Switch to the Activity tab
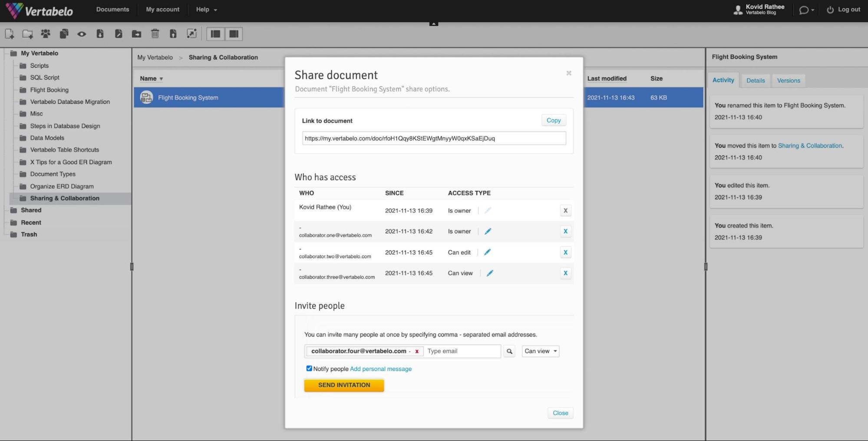This screenshot has width=868, height=441. 723,80
